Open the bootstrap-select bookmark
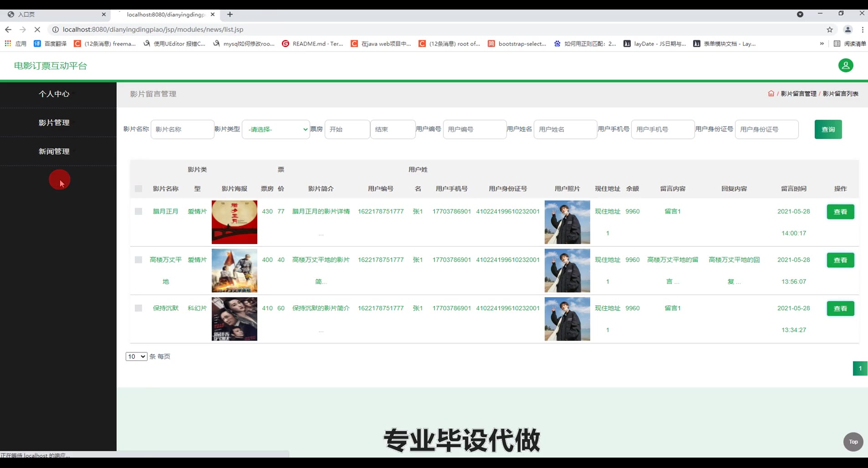The height and width of the screenshot is (468, 868). [517, 44]
